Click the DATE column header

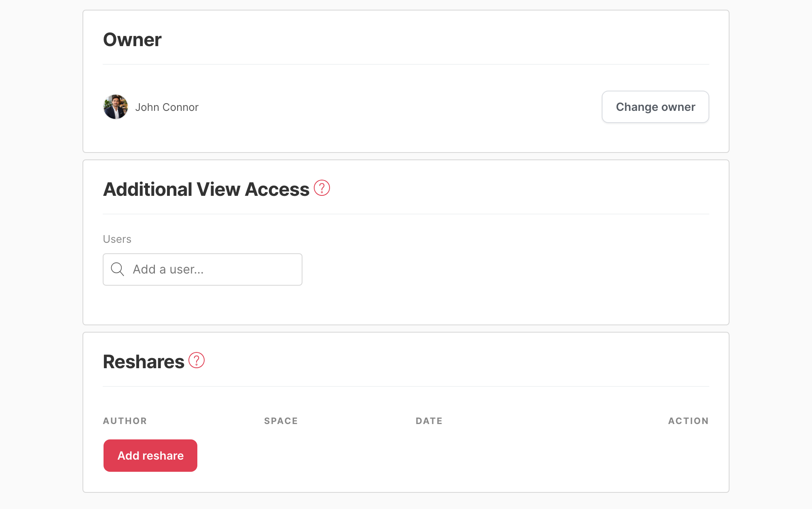coord(429,421)
